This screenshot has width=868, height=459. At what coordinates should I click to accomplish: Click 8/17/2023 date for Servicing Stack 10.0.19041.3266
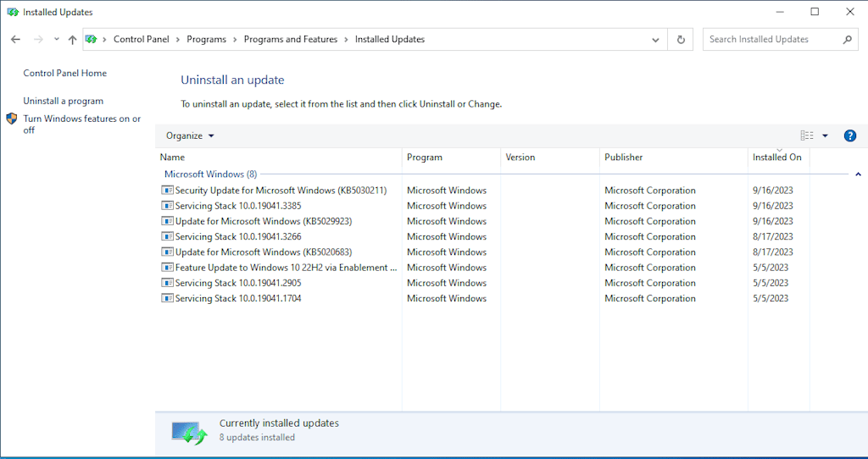pos(773,236)
